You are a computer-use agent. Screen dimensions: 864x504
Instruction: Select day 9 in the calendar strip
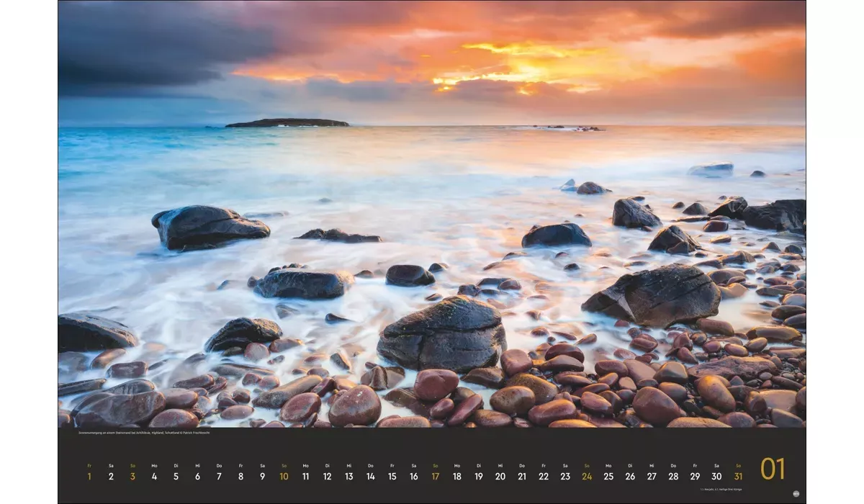pyautogui.click(x=262, y=472)
